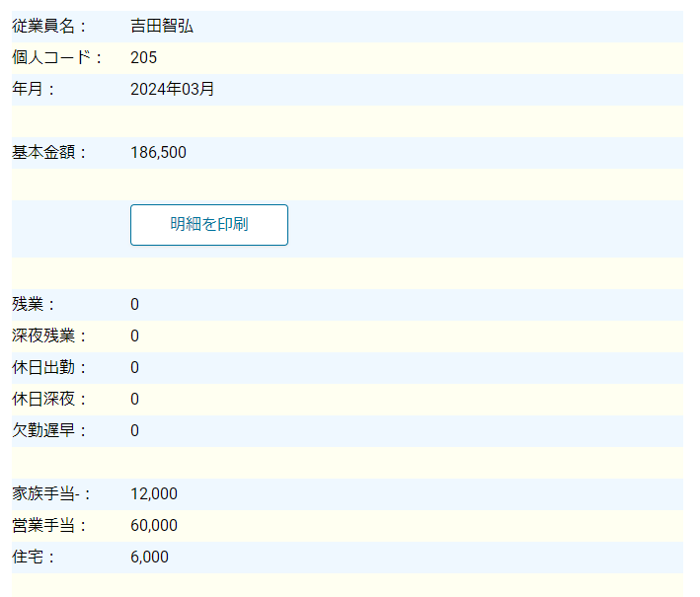Image resolution: width=700 pixels, height=597 pixels.
Task: Click the 明細を印刷 button
Action: pyautogui.click(x=208, y=225)
